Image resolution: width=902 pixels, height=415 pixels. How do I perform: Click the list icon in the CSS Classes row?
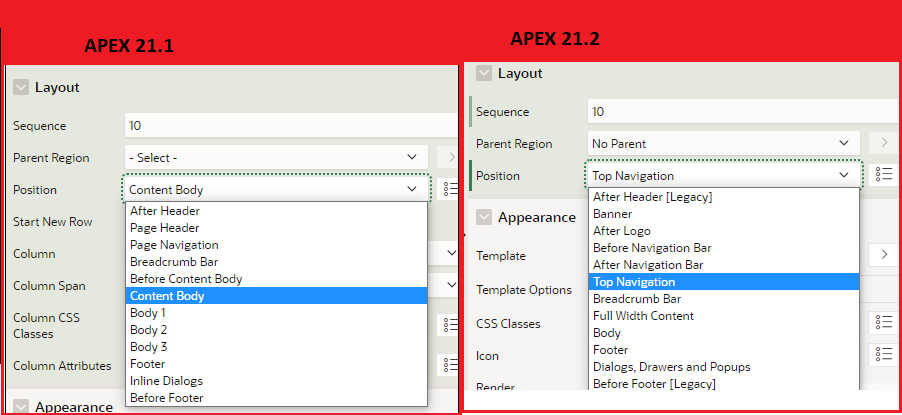(x=883, y=322)
